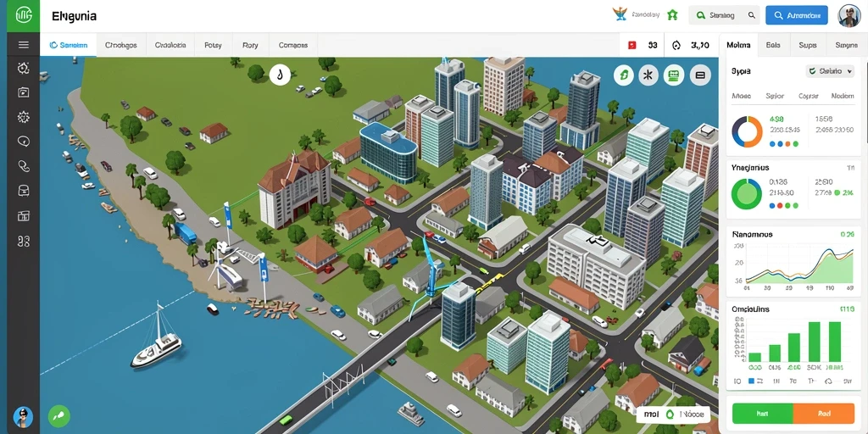Select the Eals tab in right panel
This screenshot has height=434, width=868.
pyautogui.click(x=773, y=46)
